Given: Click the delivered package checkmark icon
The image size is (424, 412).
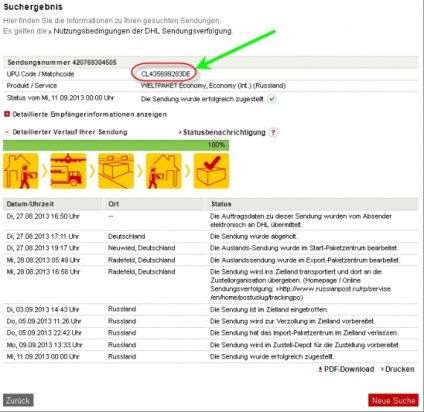Looking at the screenshot, I should pos(211,171).
